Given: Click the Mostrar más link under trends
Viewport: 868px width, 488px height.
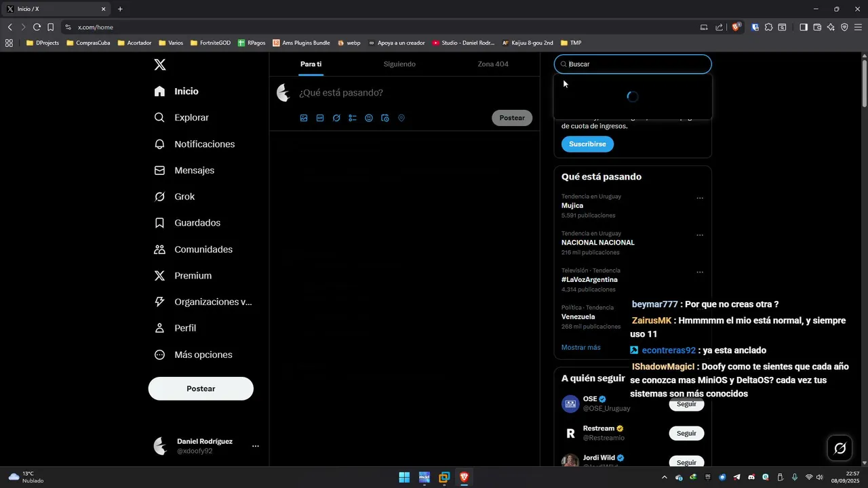Looking at the screenshot, I should click(x=581, y=347).
